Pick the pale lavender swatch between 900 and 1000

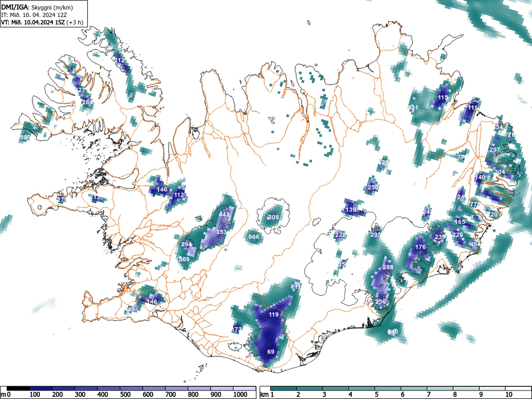point(222,388)
